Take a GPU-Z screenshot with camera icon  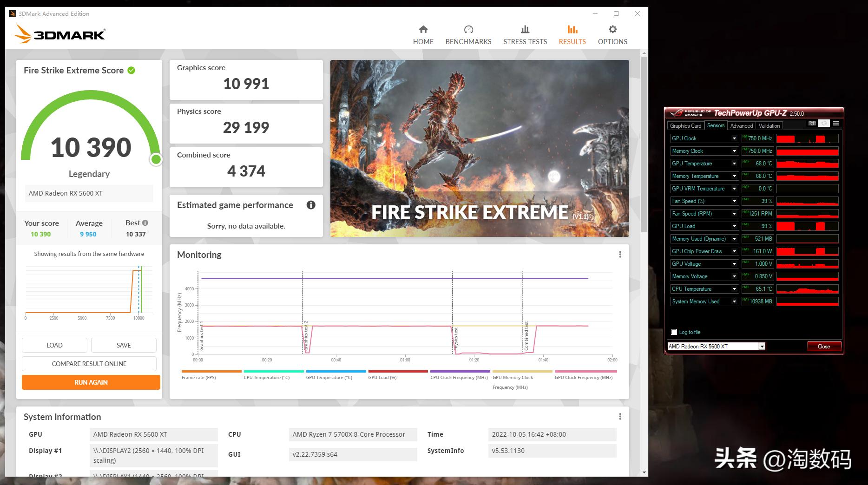[x=812, y=124]
